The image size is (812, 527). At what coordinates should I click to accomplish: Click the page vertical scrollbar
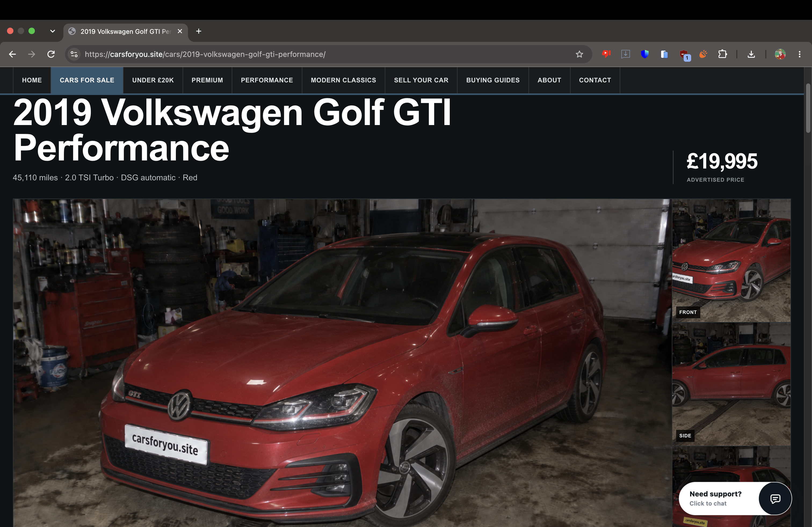point(808,108)
